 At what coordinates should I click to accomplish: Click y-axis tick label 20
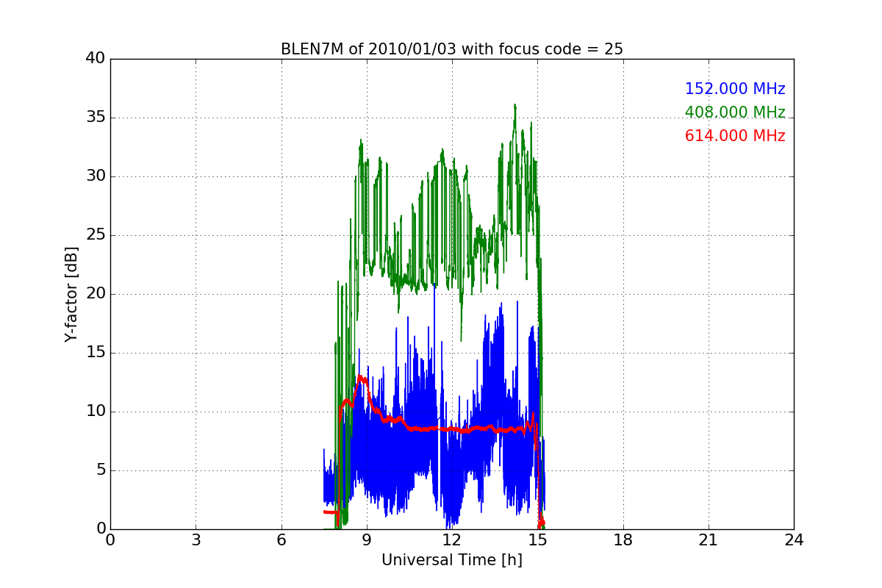coord(95,294)
